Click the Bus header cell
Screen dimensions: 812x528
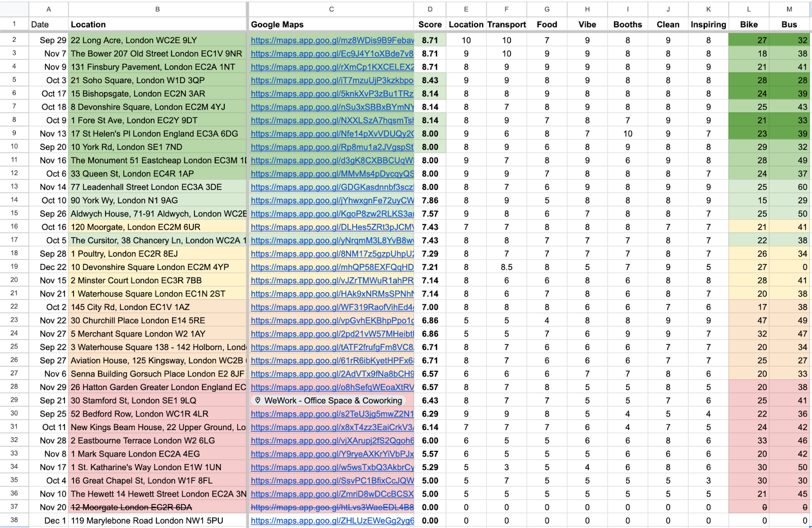tap(789, 24)
